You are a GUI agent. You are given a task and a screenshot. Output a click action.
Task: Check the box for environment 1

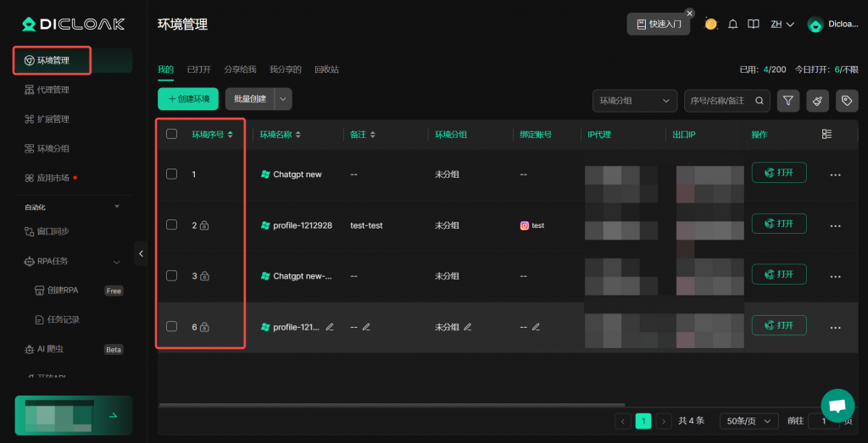click(x=172, y=174)
